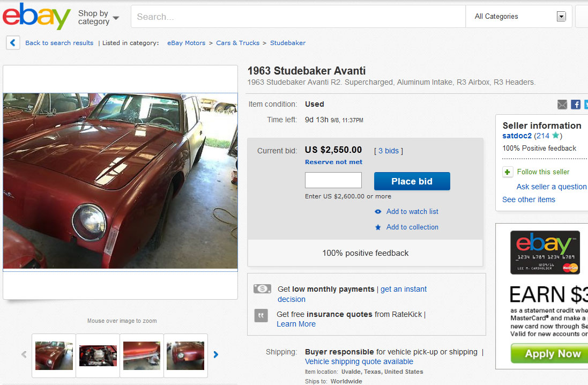Click the low monthly payments money icon
The height and width of the screenshot is (385, 588).
click(262, 289)
